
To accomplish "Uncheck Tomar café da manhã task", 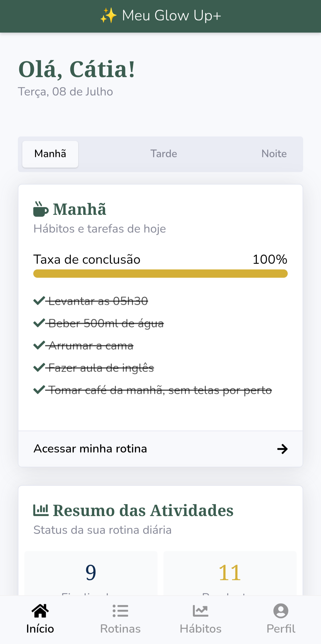I will pyautogui.click(x=39, y=390).
